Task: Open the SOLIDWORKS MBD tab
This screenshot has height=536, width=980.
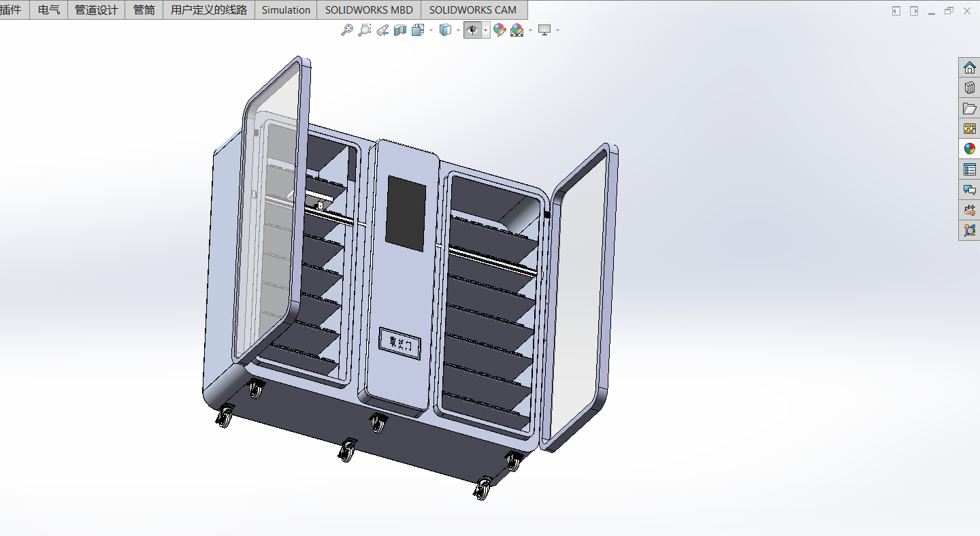Action: [369, 10]
